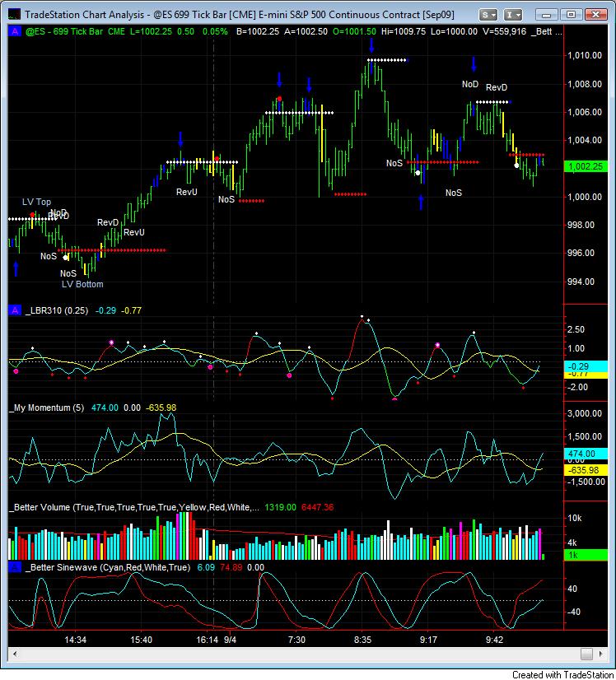Close the Chart Analysis window
Viewport: 616px width, 680px height.
[x=595, y=15]
